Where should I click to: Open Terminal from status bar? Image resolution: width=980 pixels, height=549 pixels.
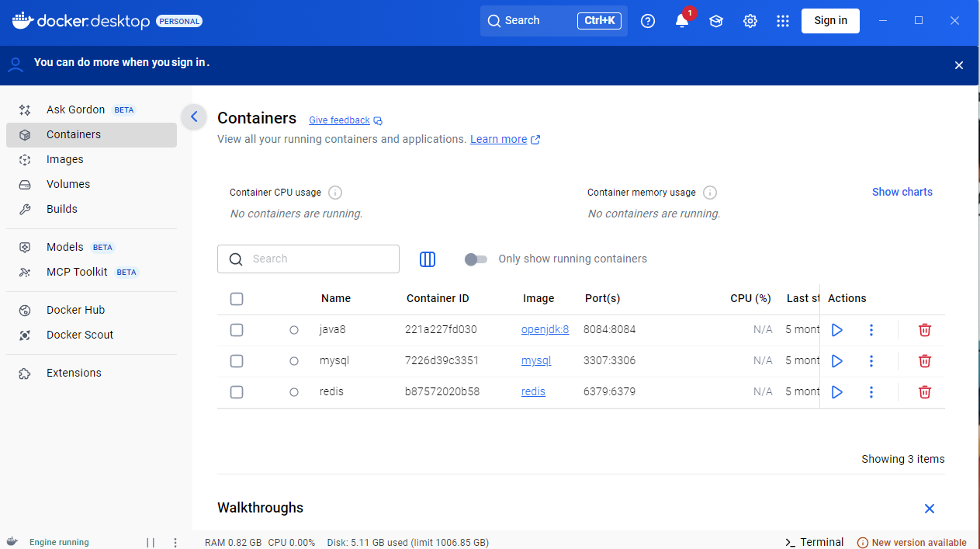click(x=814, y=542)
